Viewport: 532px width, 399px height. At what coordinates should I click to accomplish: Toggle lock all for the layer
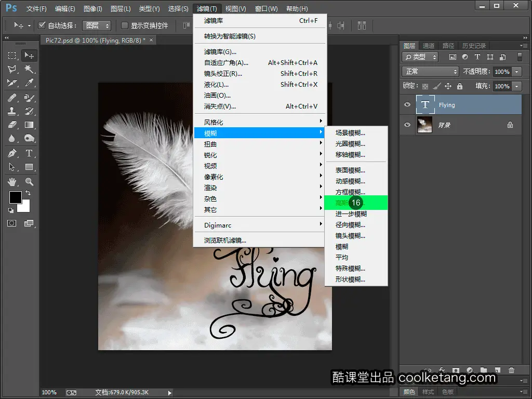(460, 86)
